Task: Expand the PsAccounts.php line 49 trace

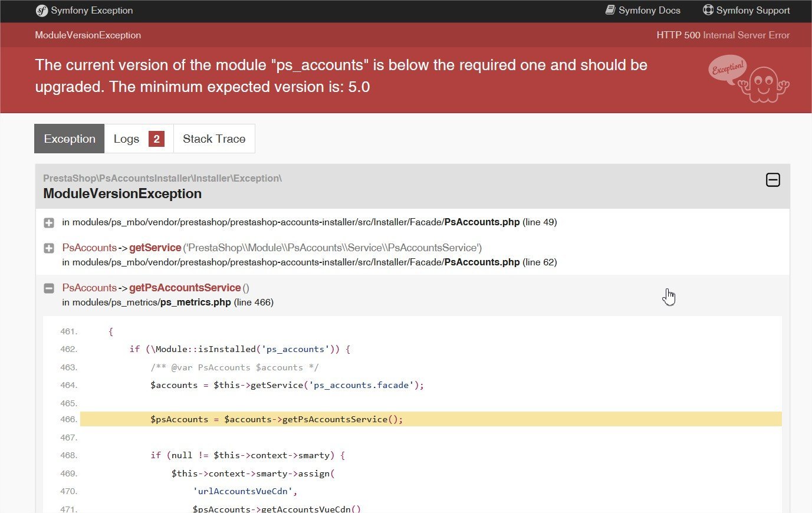Action: [49, 223]
